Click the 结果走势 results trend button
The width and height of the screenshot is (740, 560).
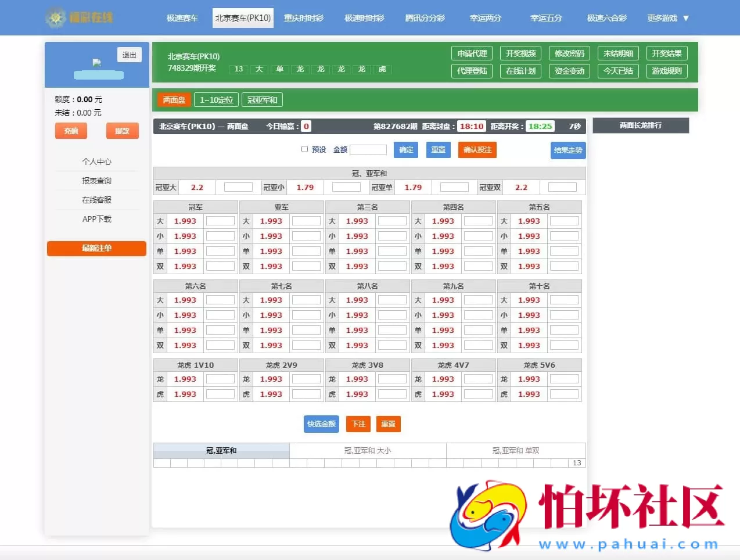point(567,150)
